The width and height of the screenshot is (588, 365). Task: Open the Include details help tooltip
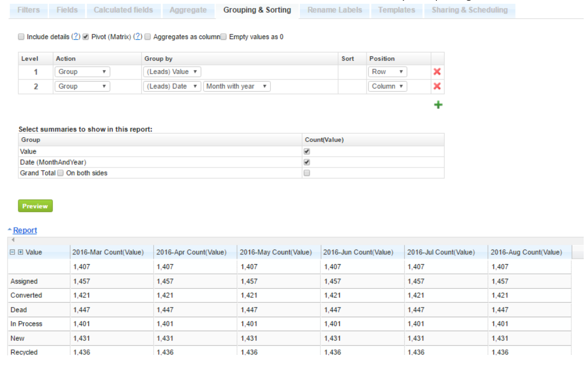point(76,37)
